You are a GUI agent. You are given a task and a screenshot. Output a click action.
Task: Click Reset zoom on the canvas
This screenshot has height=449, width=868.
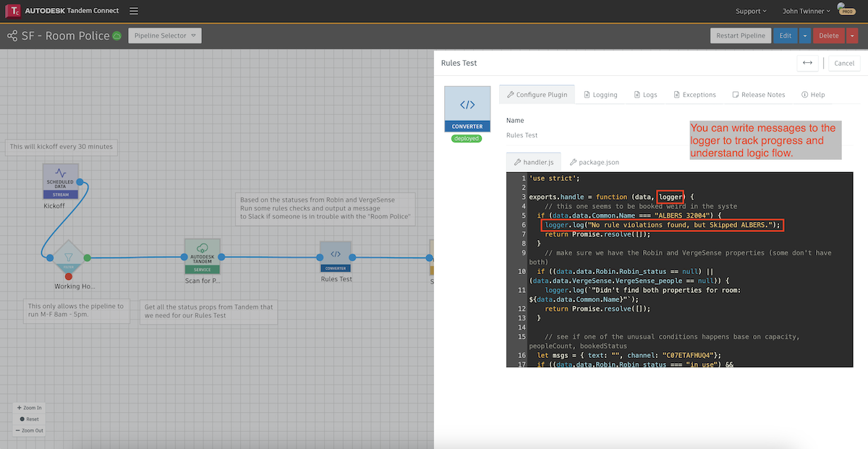tap(30, 419)
